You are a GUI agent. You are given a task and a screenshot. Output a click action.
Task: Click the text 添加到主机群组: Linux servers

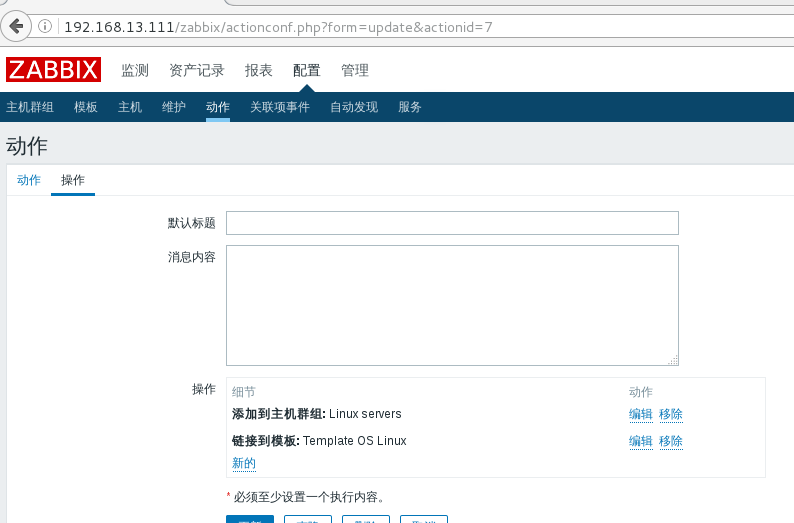point(316,414)
